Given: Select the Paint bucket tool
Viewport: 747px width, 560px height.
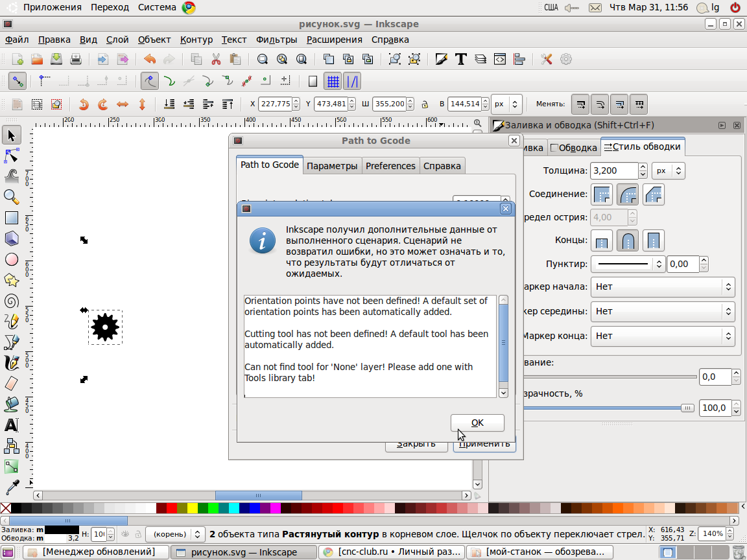Looking at the screenshot, I should [12, 404].
